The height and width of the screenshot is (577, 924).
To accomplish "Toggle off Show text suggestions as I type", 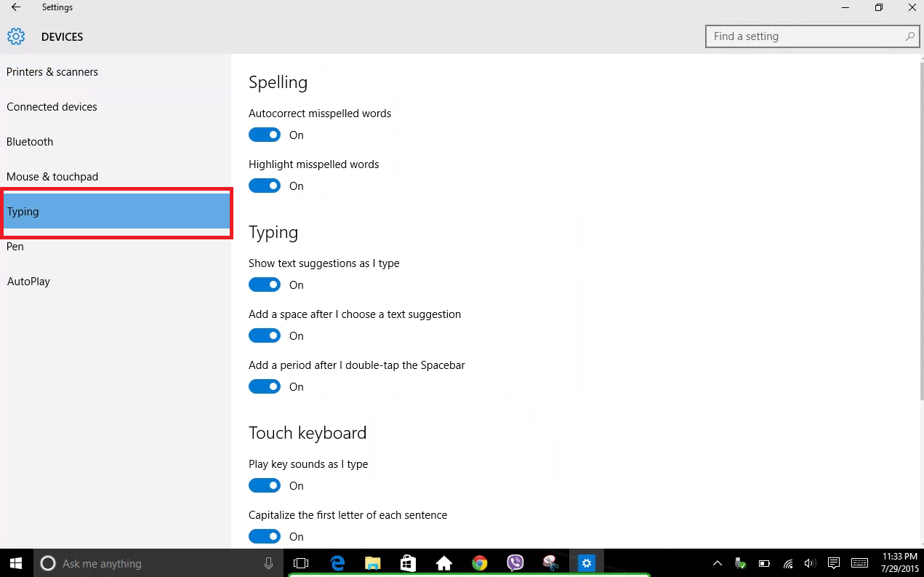I will (265, 284).
